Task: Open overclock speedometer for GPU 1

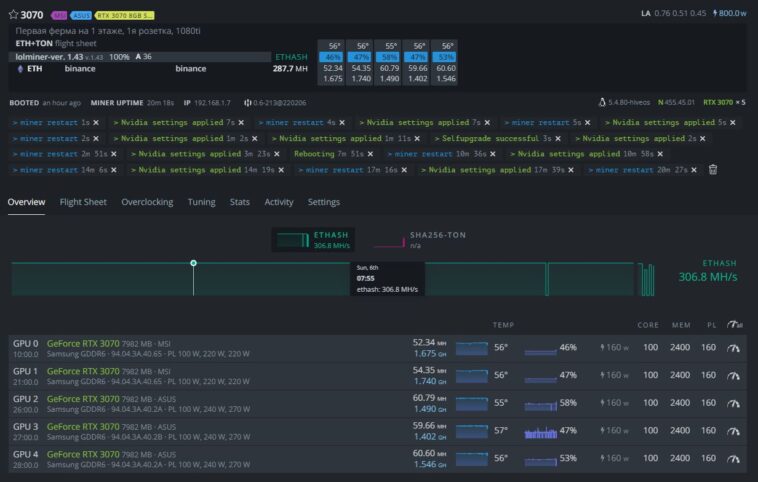Action: 733,376
